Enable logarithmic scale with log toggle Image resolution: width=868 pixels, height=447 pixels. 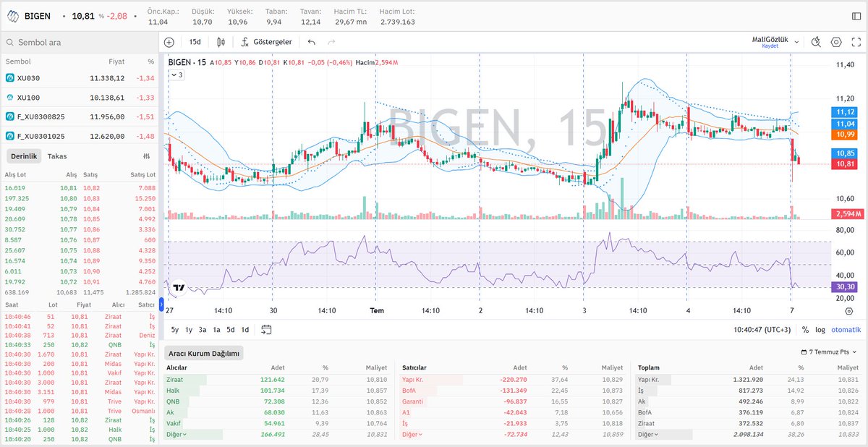tap(820, 328)
